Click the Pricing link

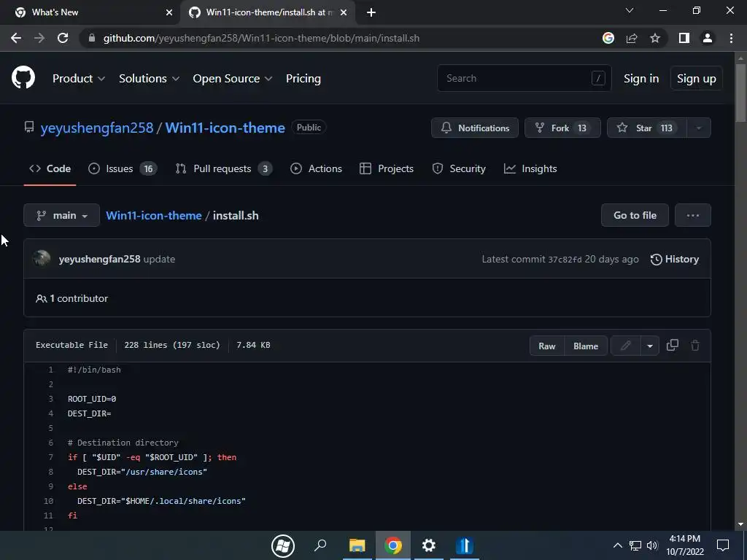click(x=303, y=79)
